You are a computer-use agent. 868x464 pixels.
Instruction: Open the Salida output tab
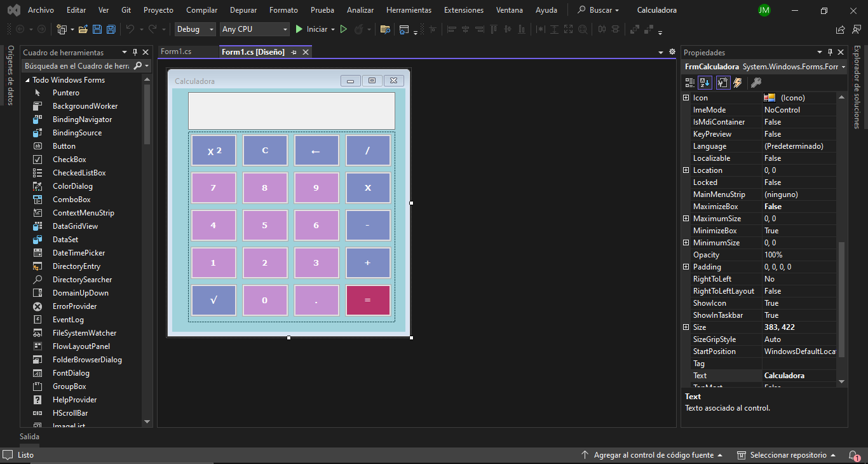30,437
